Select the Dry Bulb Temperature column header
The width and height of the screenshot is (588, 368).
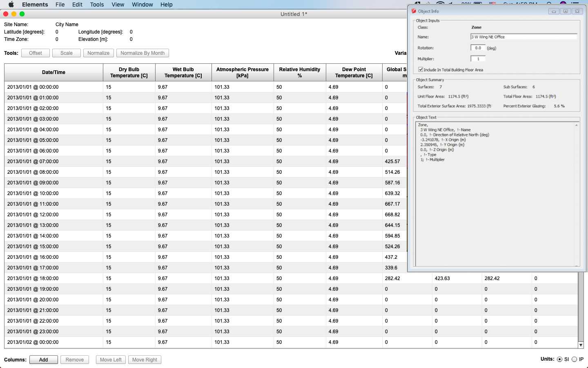pyautogui.click(x=129, y=72)
